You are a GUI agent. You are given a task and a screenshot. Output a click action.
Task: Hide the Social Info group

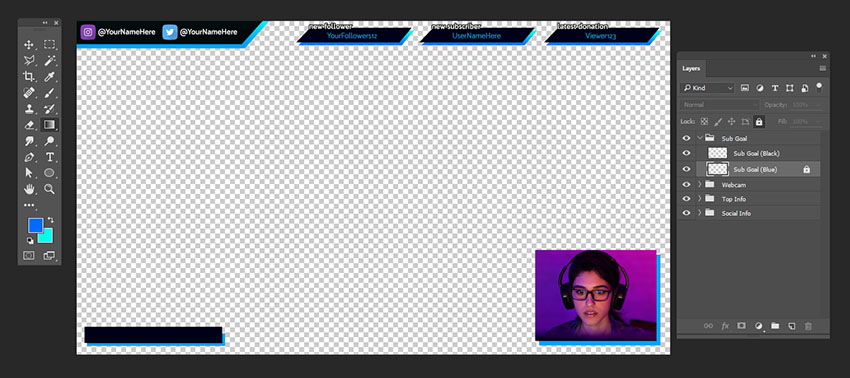686,213
